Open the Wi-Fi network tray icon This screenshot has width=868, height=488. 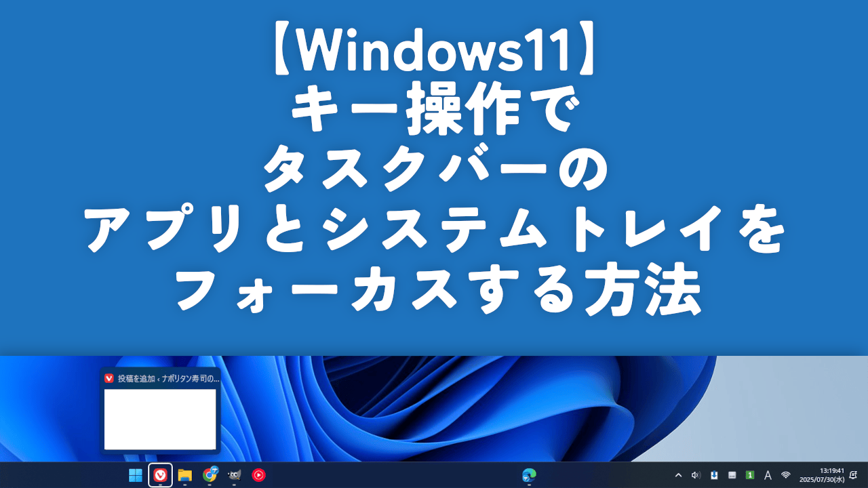click(786, 475)
